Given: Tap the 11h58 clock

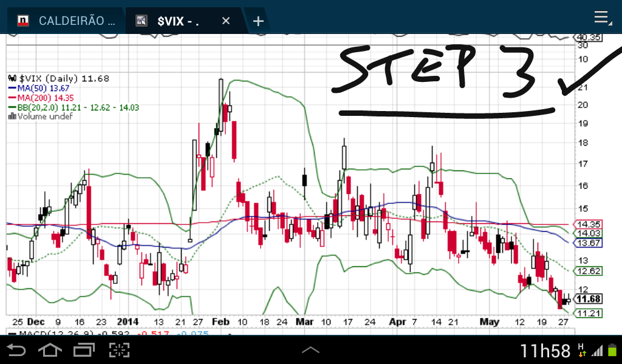Looking at the screenshot, I should [545, 351].
